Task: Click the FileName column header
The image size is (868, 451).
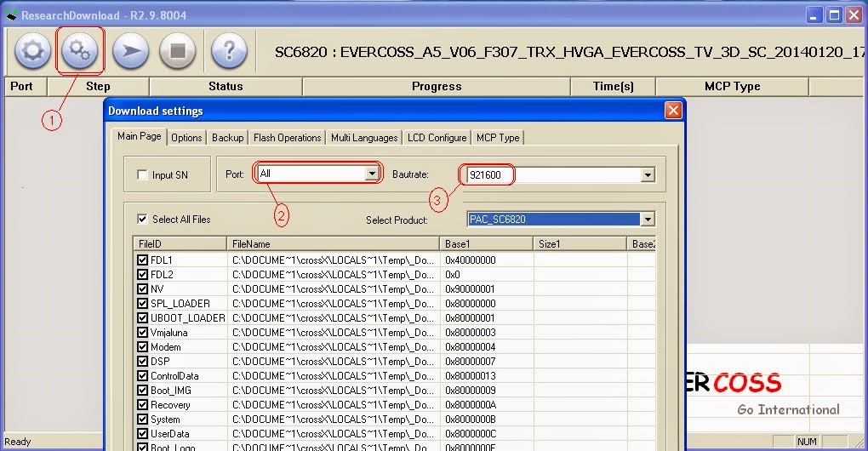Action: [334, 244]
